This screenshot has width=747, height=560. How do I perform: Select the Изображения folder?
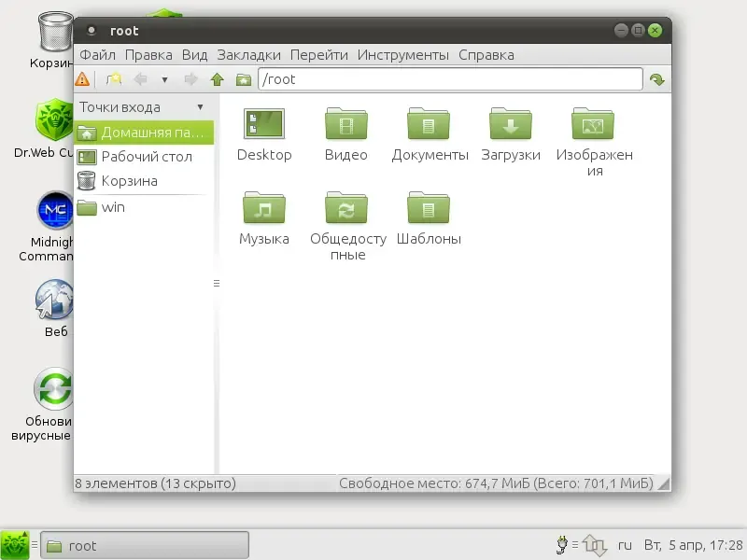[594, 143]
